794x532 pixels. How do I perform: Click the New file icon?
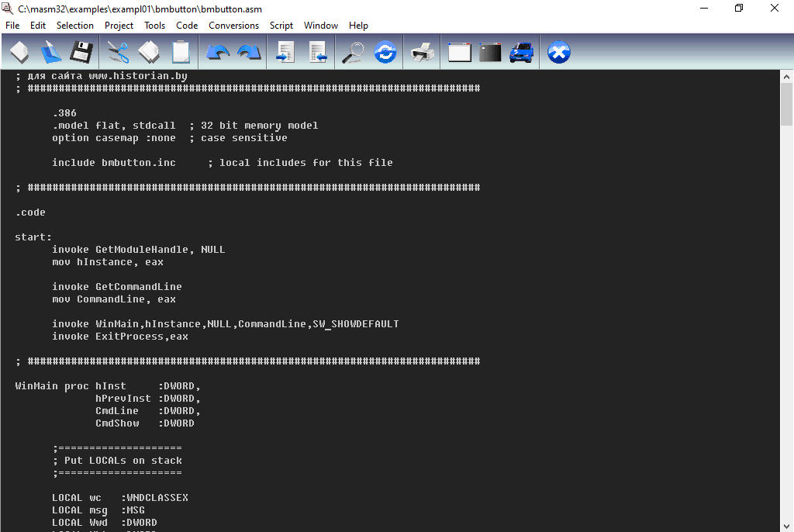pos(19,53)
